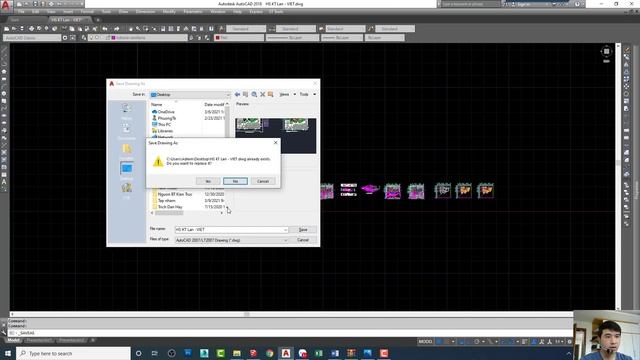Screen dimensions: 640x360
Task: Select FTP in the Save dialog places list
Action: 126,190
